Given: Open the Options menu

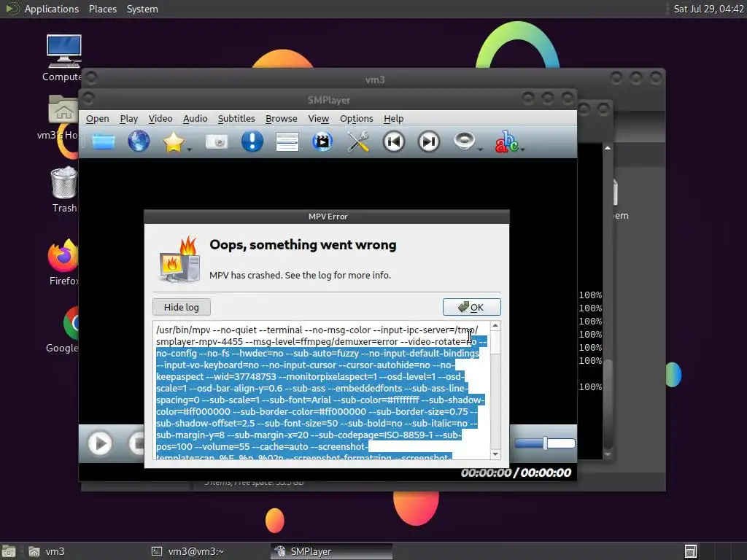Looking at the screenshot, I should coord(356,119).
